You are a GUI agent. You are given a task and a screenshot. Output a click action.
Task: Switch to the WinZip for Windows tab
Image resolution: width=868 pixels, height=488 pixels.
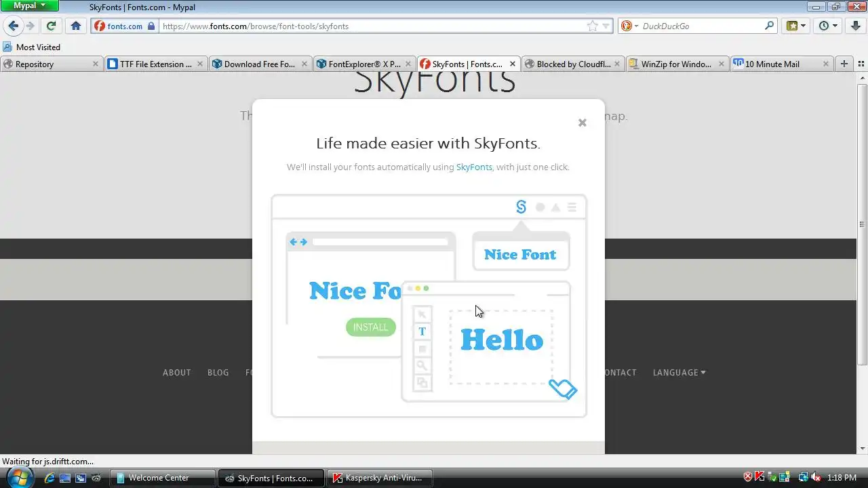676,64
